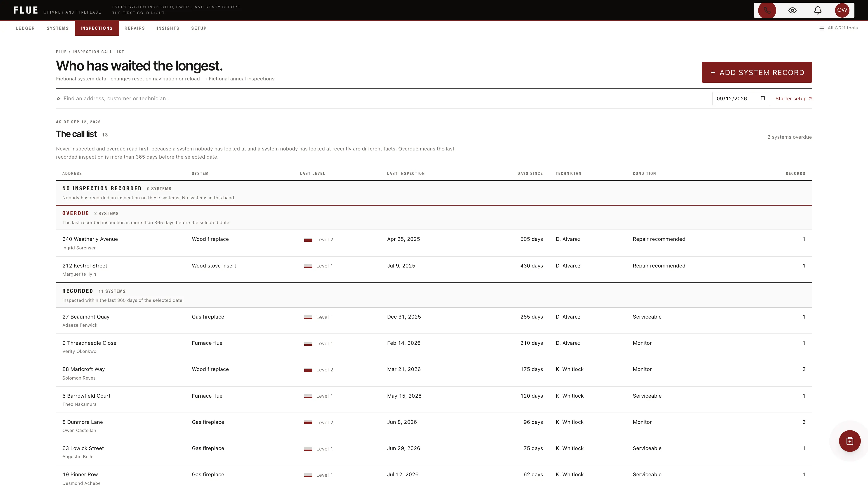Open the Insights tab
The image size is (868, 488).
click(x=168, y=28)
